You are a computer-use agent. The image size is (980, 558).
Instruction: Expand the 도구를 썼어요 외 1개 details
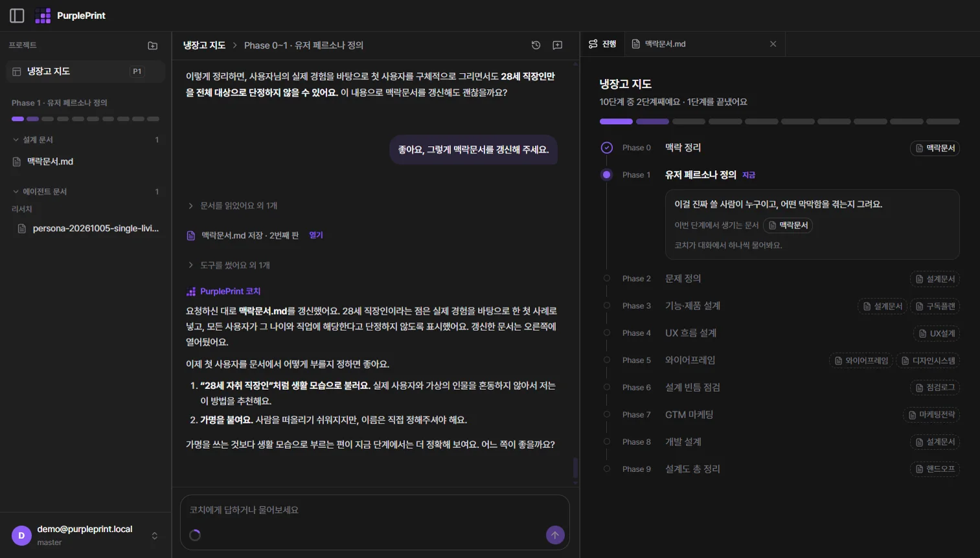pyautogui.click(x=229, y=265)
